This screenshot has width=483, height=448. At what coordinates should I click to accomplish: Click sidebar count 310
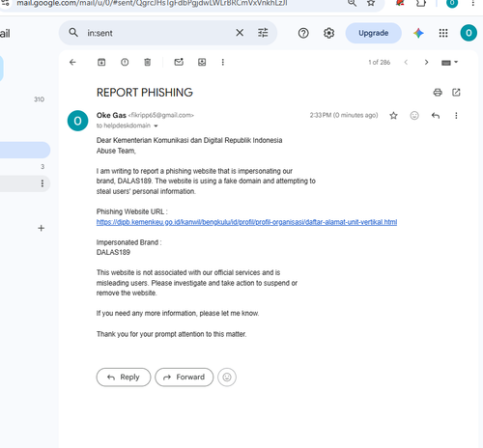coord(39,99)
